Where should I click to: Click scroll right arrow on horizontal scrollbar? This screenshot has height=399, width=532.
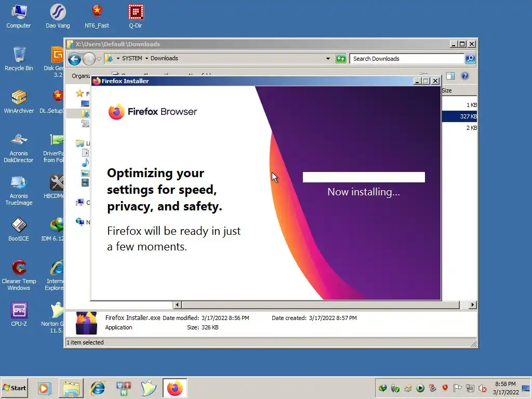click(x=472, y=304)
